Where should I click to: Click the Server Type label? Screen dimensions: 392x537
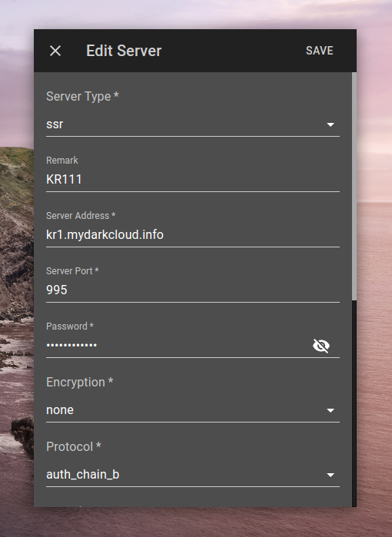pyautogui.click(x=82, y=97)
